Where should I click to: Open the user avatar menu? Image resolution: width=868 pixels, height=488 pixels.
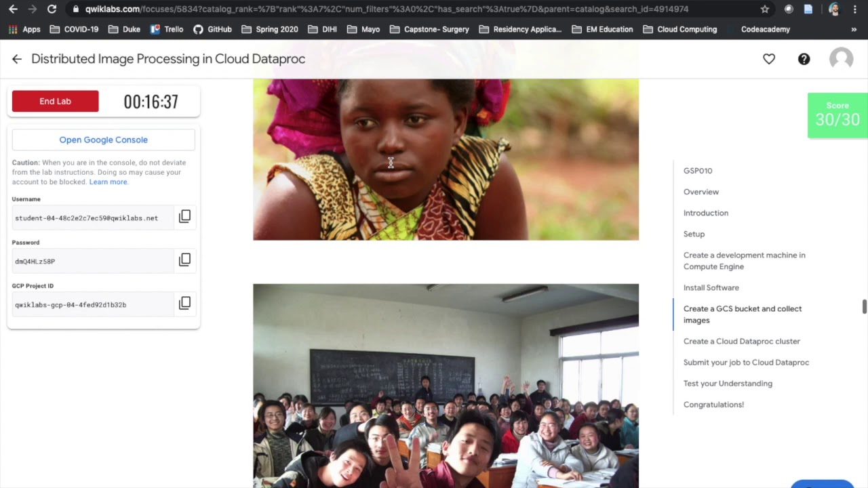click(x=842, y=59)
